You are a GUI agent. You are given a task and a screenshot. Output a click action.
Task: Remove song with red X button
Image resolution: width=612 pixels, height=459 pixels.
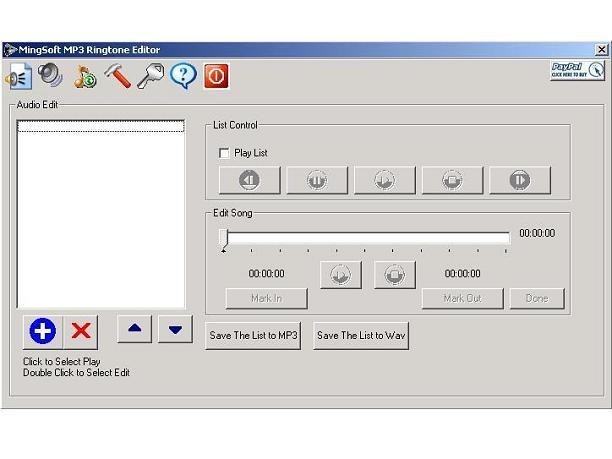click(x=81, y=331)
